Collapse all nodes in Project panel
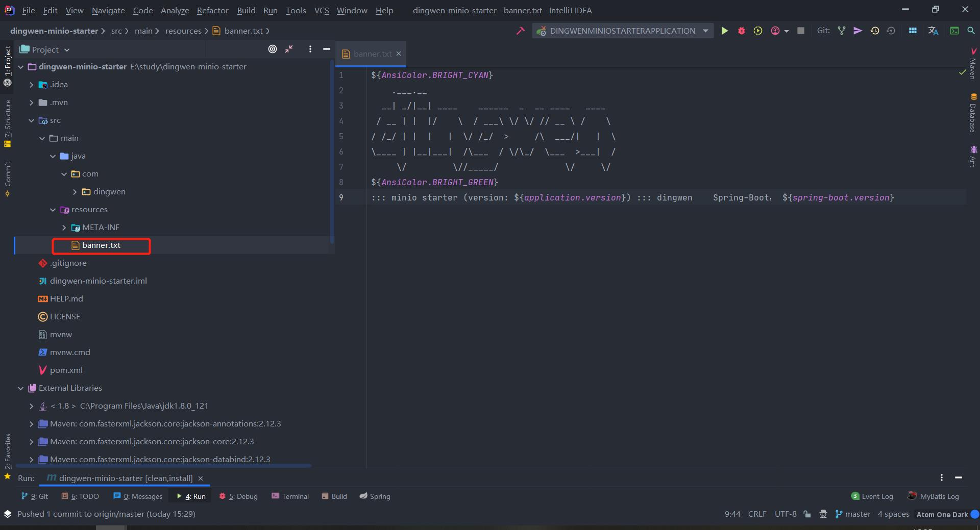The height and width of the screenshot is (530, 980). pyautogui.click(x=289, y=49)
